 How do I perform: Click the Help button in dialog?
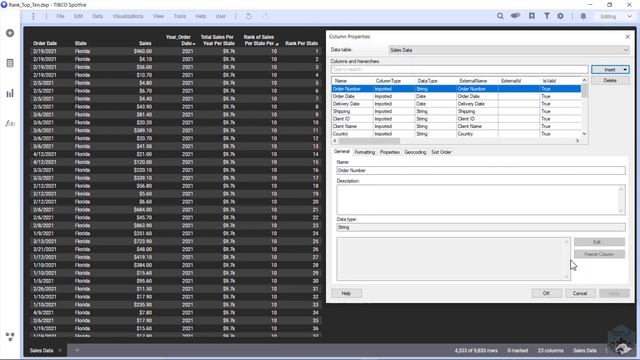[346, 293]
